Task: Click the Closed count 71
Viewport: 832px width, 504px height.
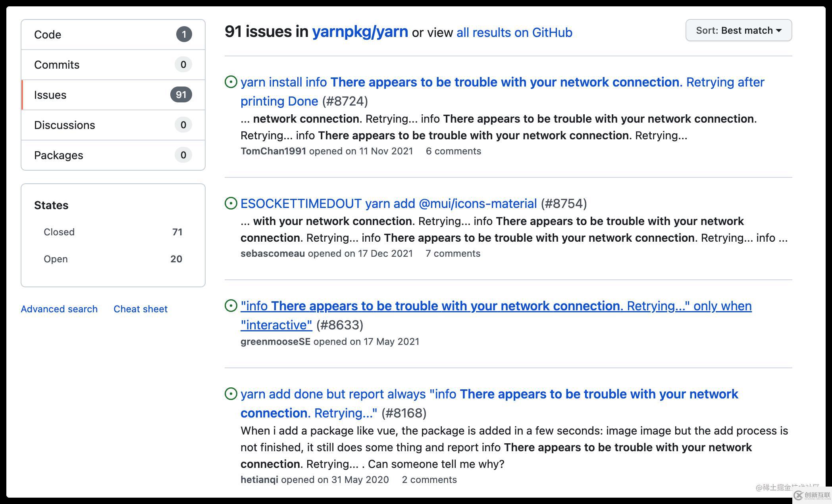Action: tap(177, 232)
